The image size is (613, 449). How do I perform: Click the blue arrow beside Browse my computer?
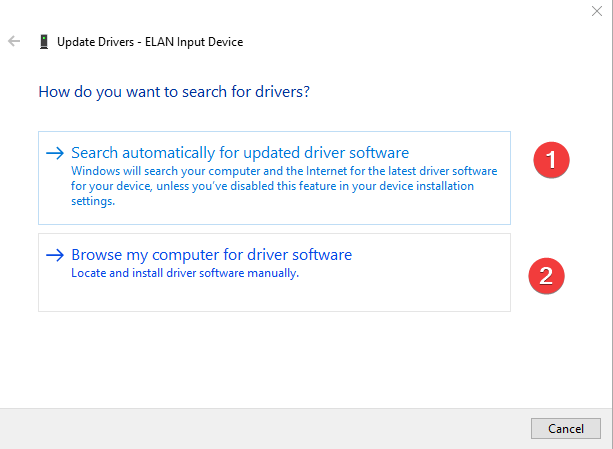55,255
